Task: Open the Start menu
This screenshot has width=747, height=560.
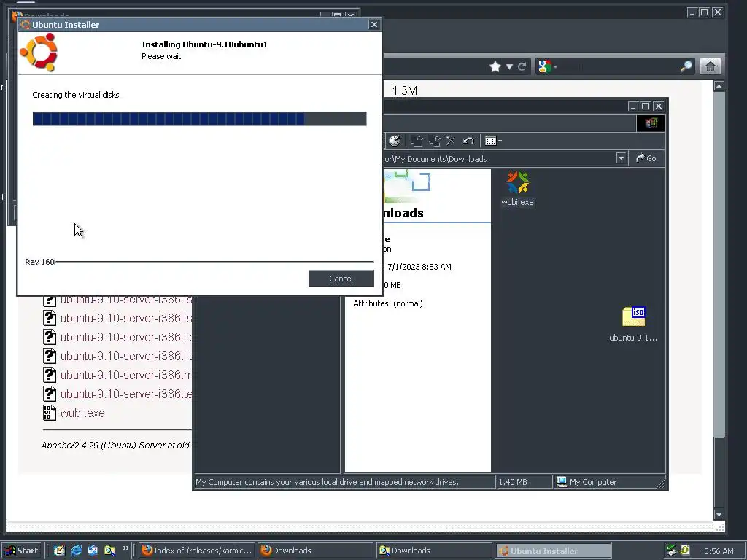Action: coord(22,551)
